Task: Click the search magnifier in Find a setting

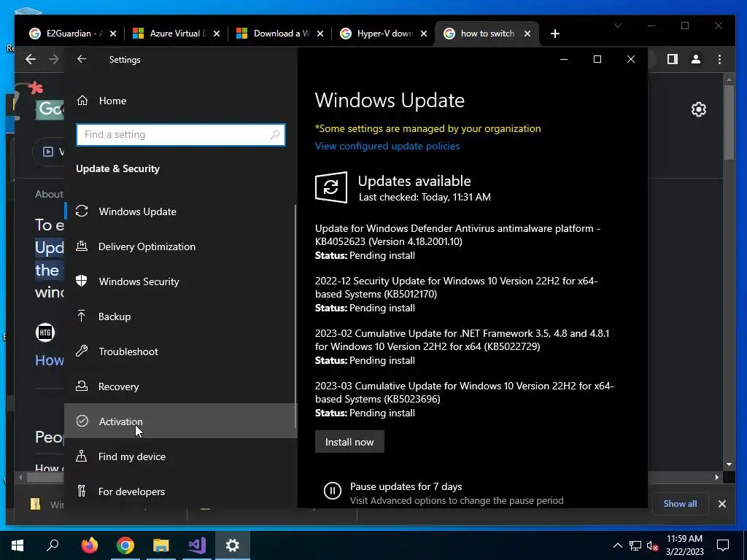Action: 275,135
